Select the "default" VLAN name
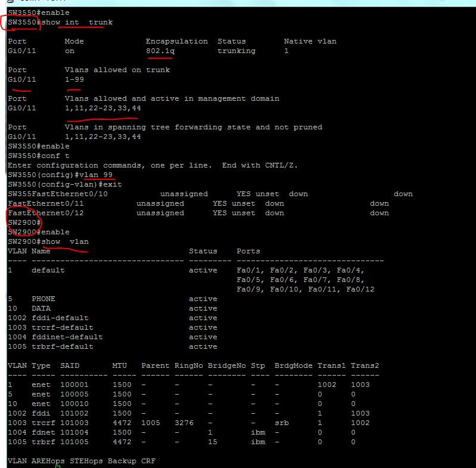The width and height of the screenshot is (476, 468). tap(48, 270)
